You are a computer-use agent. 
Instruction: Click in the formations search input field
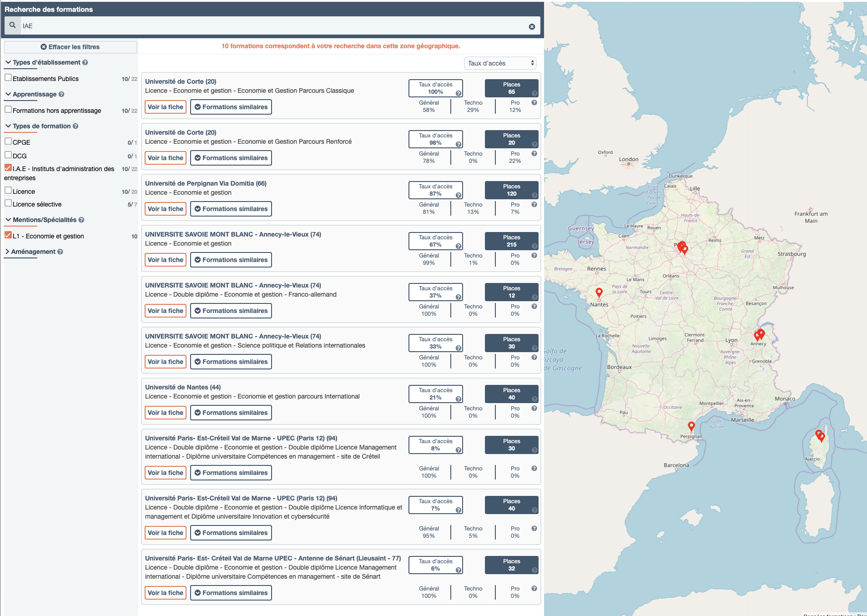pyautogui.click(x=273, y=26)
